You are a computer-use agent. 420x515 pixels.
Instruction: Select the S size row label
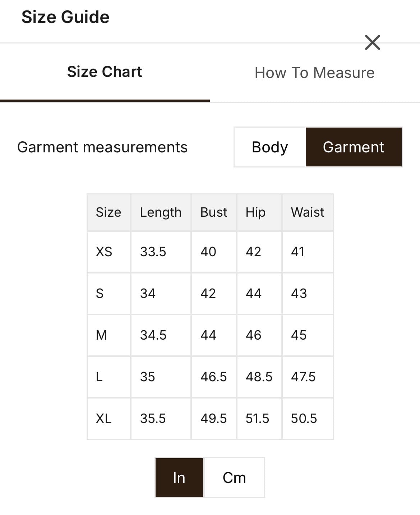[100, 293]
